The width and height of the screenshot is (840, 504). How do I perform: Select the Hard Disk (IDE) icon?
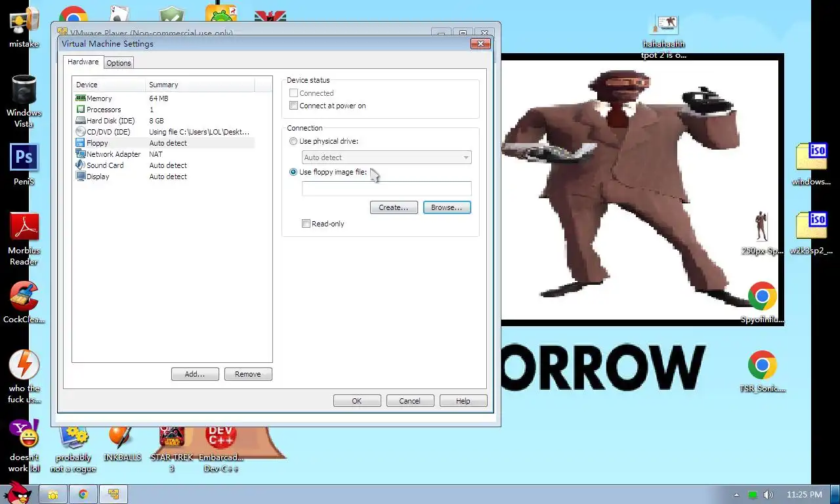click(81, 121)
